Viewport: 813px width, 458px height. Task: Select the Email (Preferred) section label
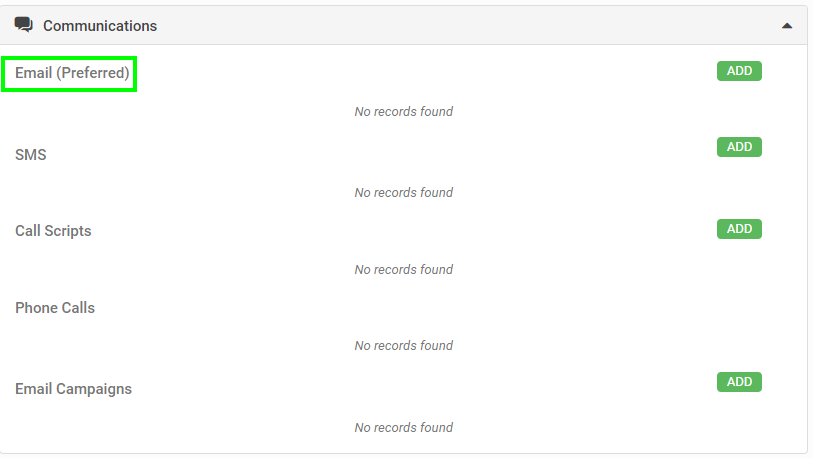coord(72,73)
